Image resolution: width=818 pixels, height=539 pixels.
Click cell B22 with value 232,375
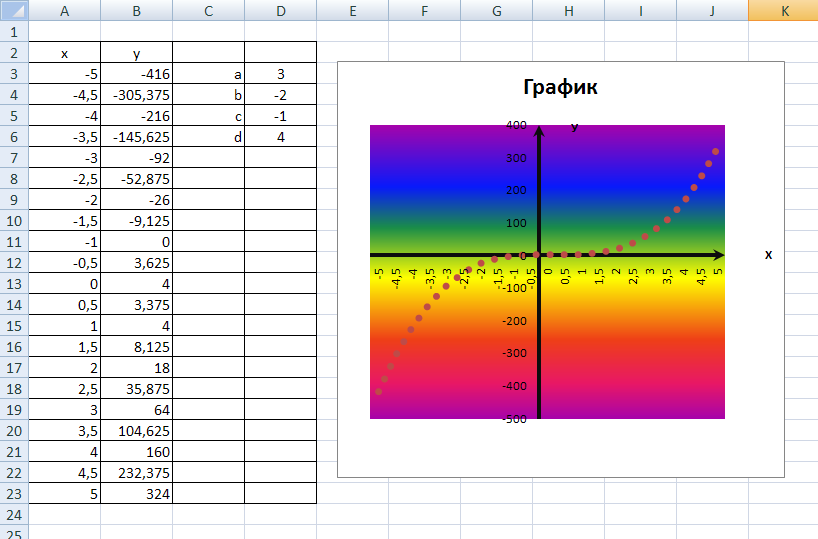pyautogui.click(x=137, y=473)
